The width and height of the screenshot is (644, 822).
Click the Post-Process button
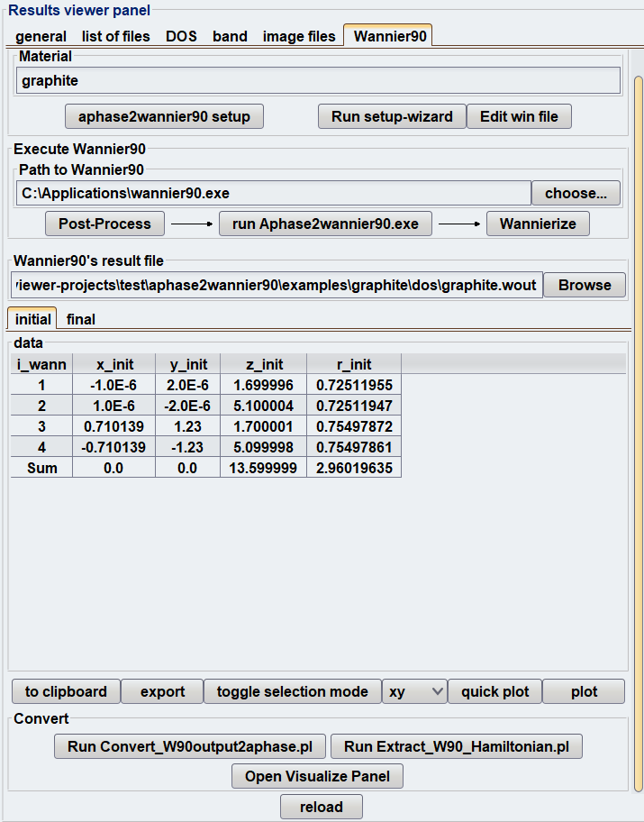coord(104,224)
